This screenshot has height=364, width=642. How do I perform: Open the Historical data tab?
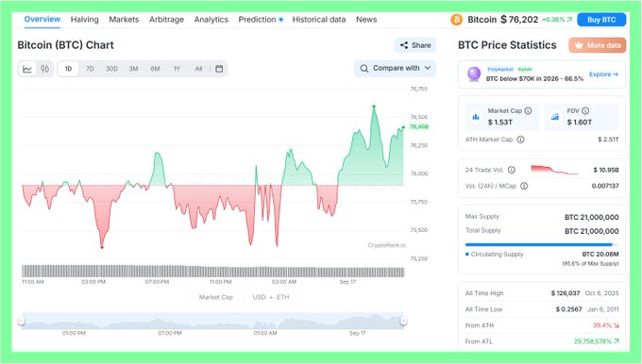pos(319,19)
